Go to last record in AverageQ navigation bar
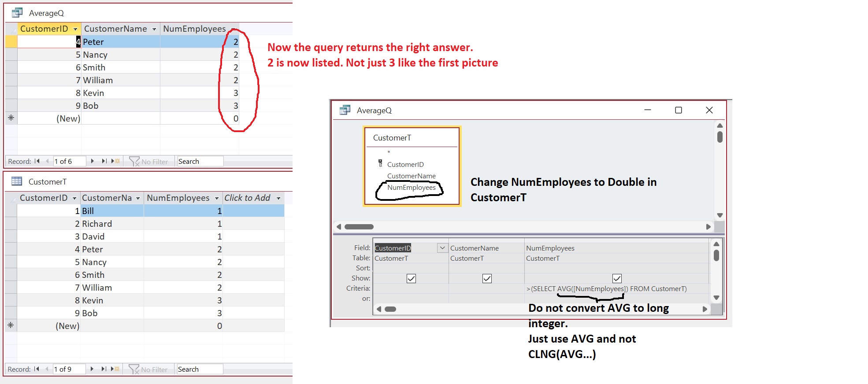This screenshot has width=868, height=384. coord(104,161)
